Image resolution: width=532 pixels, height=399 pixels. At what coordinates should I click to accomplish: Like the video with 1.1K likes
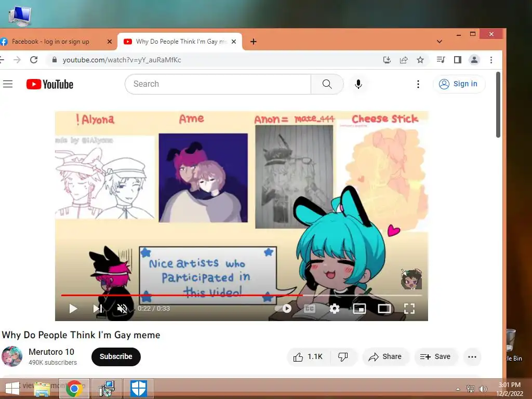click(308, 356)
